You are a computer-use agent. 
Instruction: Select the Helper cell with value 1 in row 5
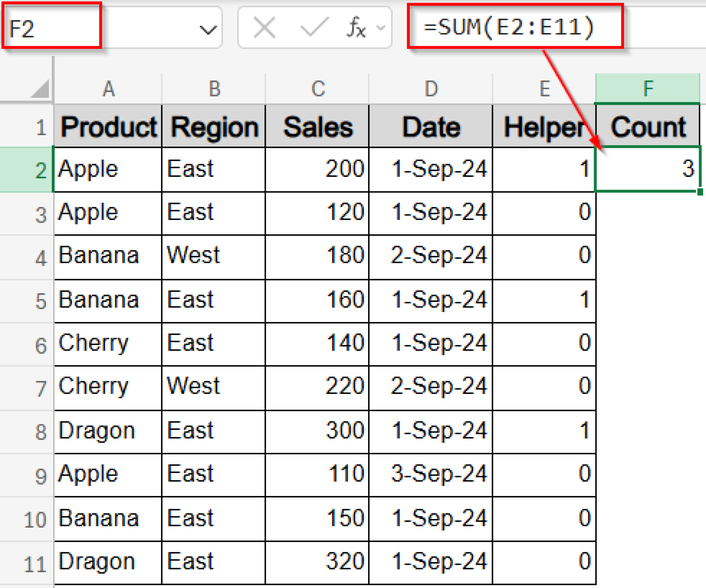tap(545, 299)
